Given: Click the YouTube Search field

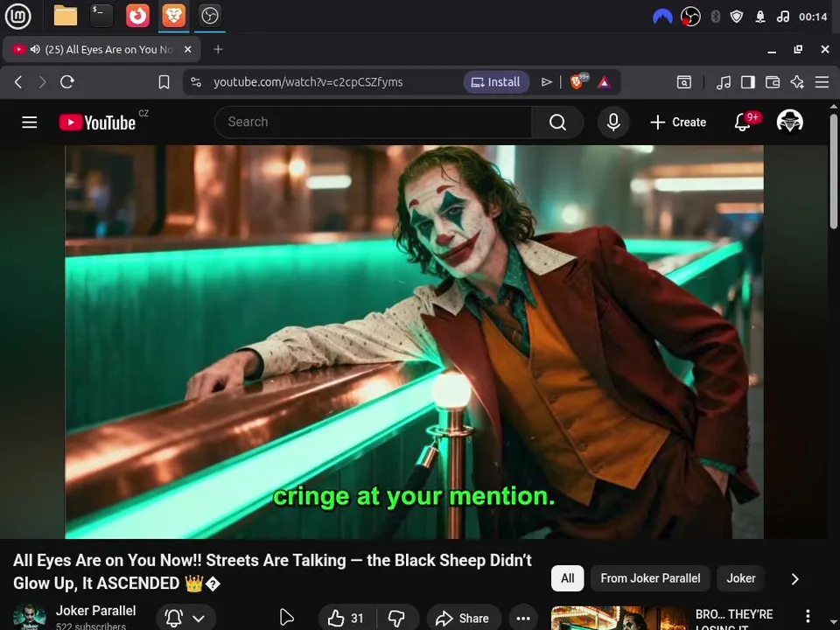Looking at the screenshot, I should coord(374,122).
